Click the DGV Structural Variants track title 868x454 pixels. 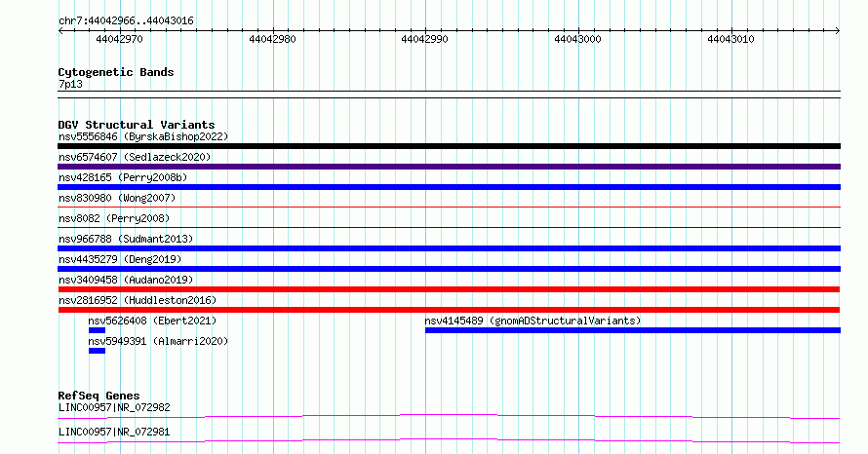(137, 125)
